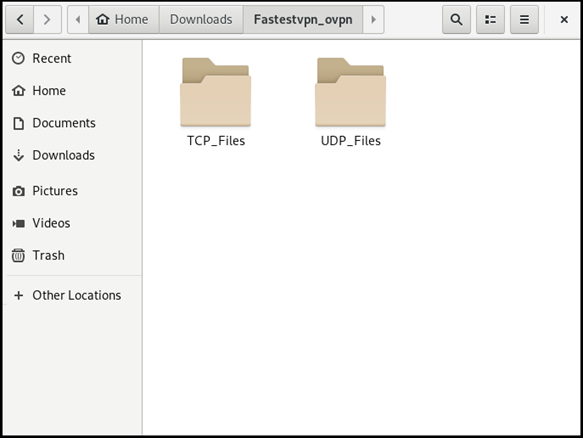Open search with the magnifier icon
583x438 pixels.
pos(456,19)
